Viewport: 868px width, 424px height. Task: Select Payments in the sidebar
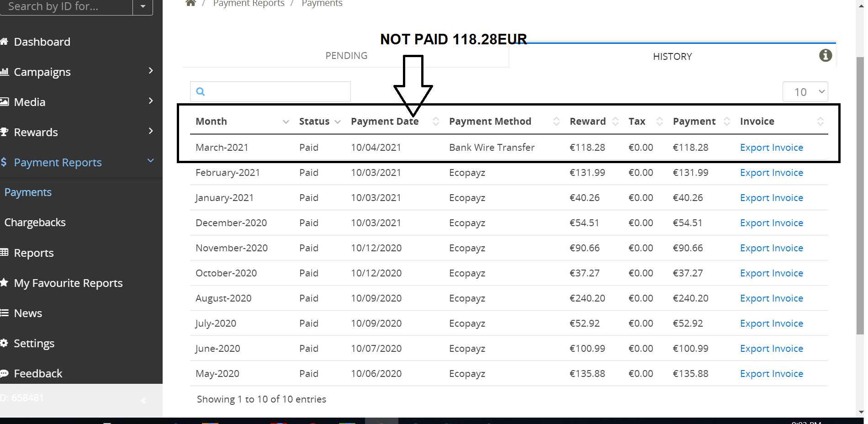tap(28, 192)
